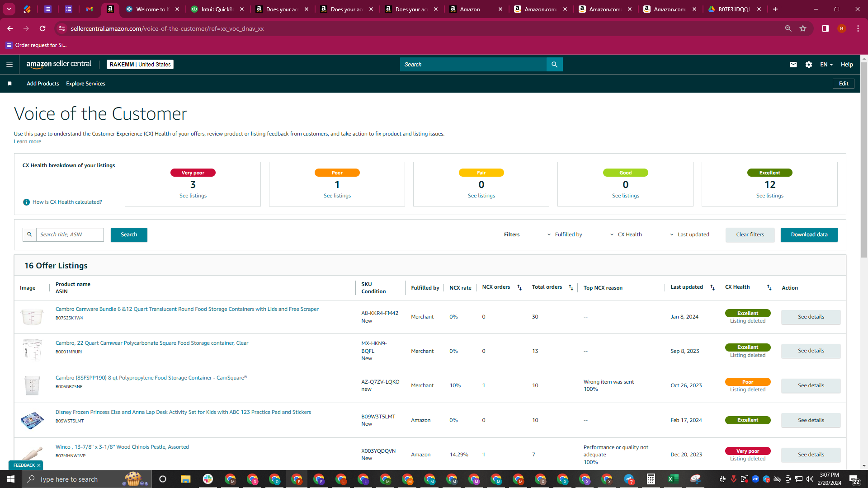The height and width of the screenshot is (488, 868).
Task: Click the teal Search button for listings
Action: 129,235
